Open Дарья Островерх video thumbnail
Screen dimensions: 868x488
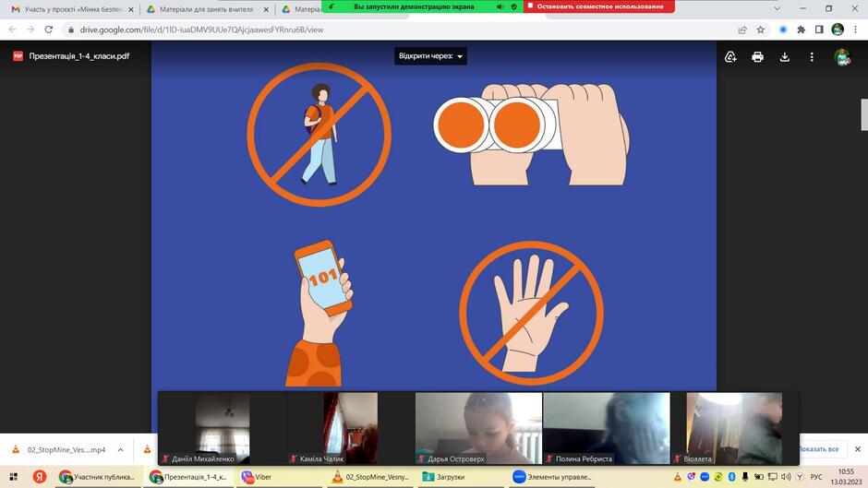point(478,428)
